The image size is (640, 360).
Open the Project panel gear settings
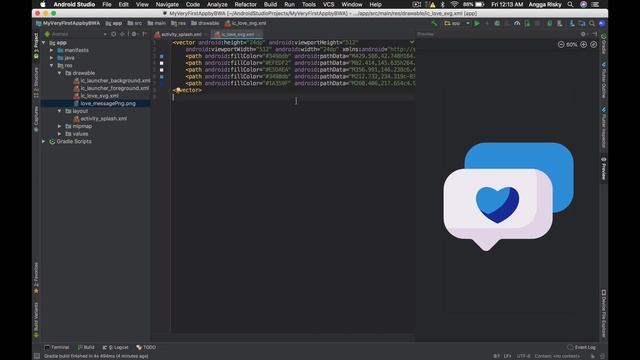tap(134, 34)
